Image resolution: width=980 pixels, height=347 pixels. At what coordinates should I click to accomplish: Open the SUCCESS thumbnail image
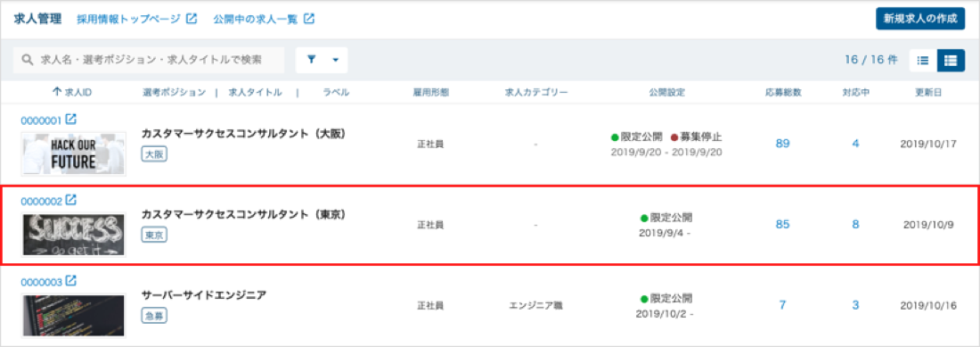pos(74,235)
